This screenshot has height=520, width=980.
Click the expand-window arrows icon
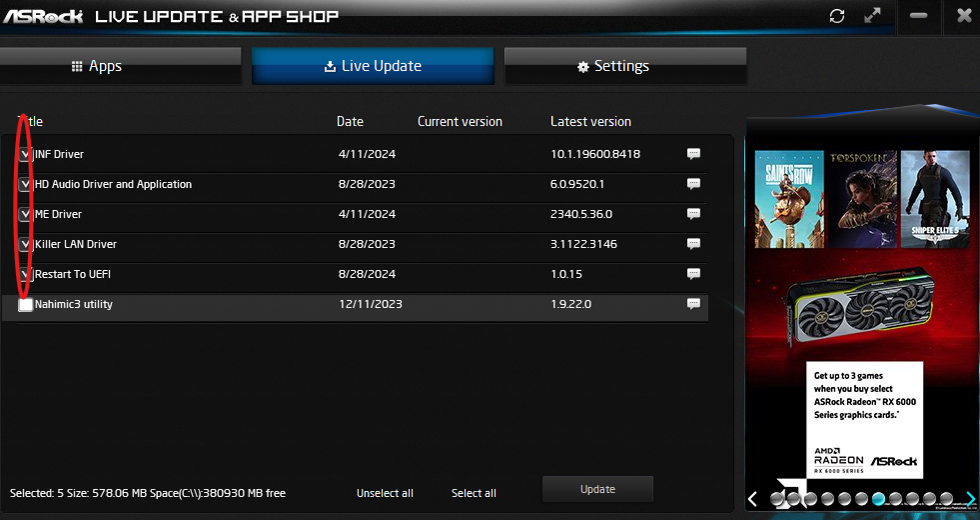tap(872, 16)
